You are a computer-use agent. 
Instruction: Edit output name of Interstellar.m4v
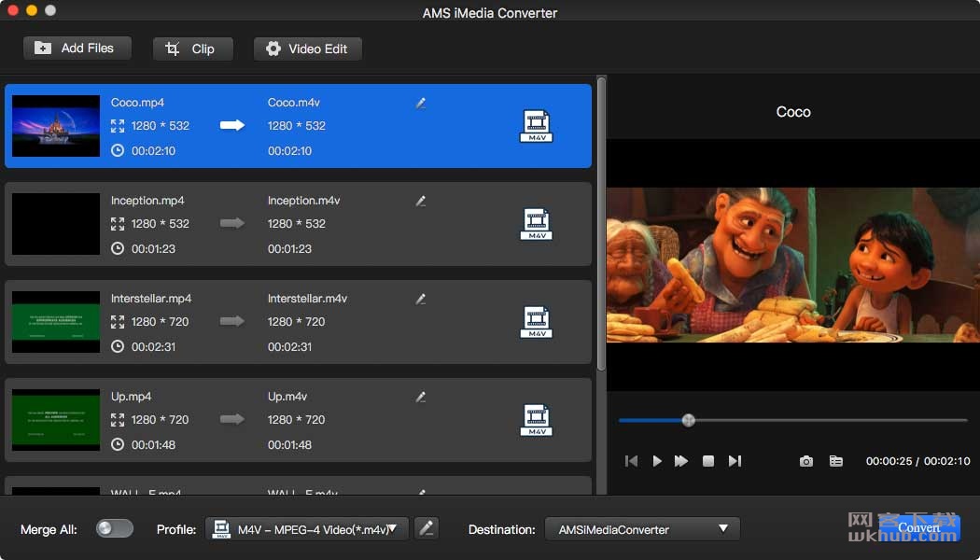(421, 300)
